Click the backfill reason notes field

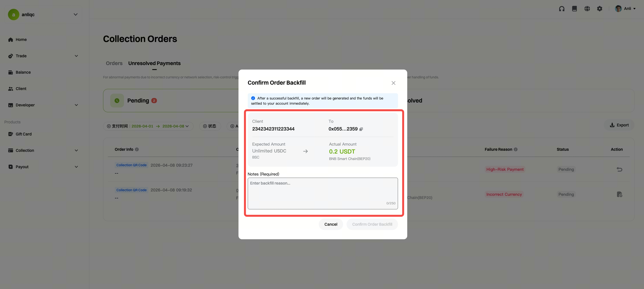point(322,193)
